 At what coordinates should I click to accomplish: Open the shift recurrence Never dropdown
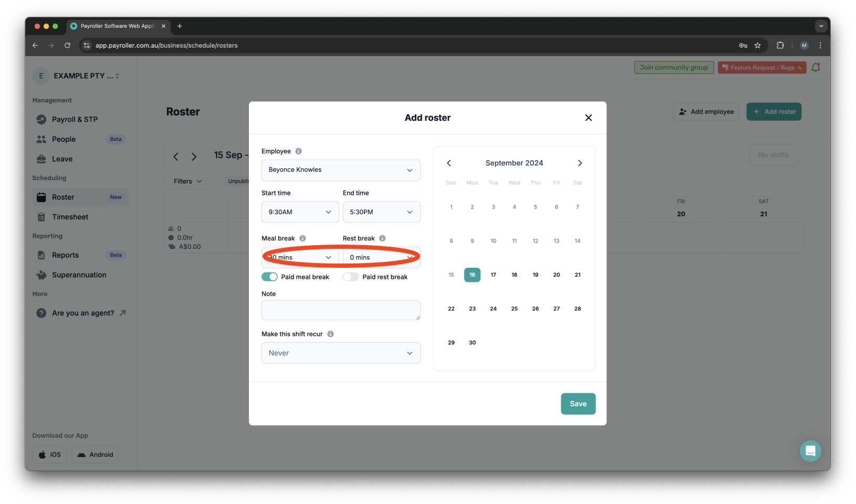tap(341, 353)
